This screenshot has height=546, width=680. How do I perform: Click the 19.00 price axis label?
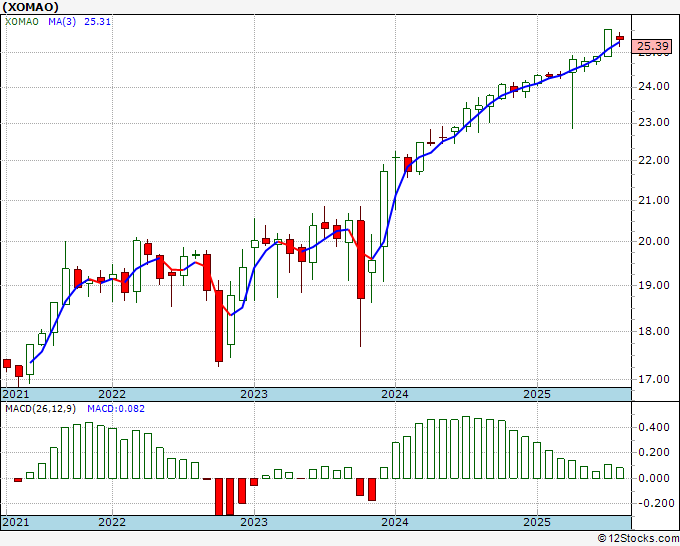pyautogui.click(x=654, y=285)
